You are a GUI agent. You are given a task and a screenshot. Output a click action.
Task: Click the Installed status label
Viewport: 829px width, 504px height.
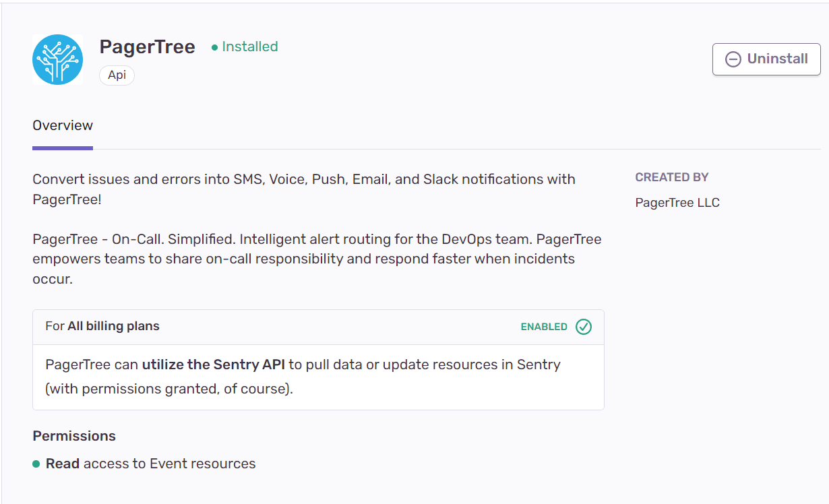tap(249, 46)
